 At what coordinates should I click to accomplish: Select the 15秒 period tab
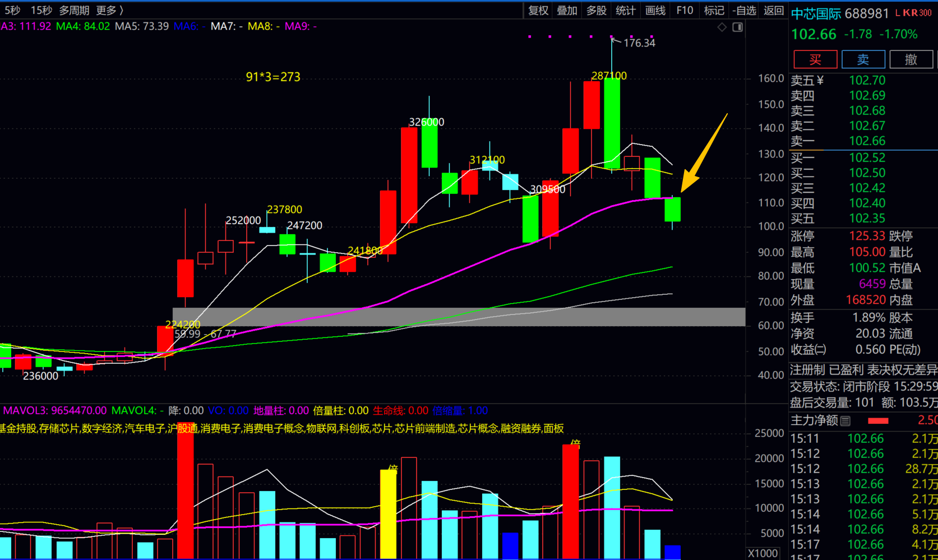(x=41, y=10)
